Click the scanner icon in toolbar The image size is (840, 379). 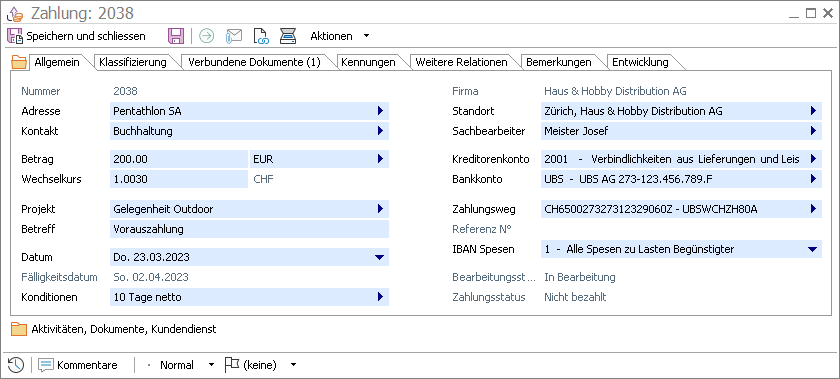coord(288,36)
